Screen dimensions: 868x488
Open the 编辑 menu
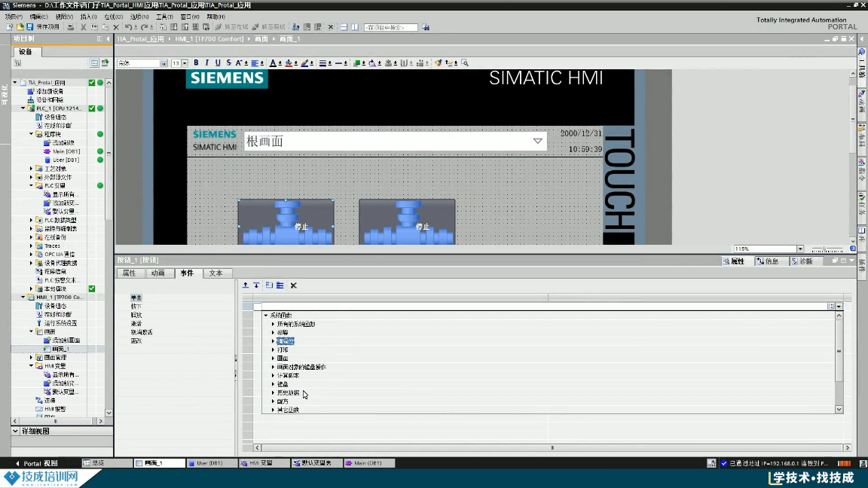38,17
